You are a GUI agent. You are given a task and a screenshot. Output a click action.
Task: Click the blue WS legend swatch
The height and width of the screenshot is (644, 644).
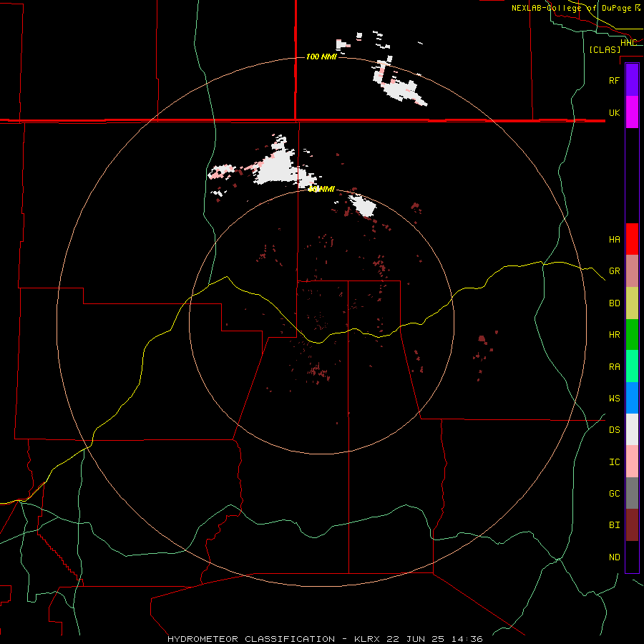tap(632, 398)
